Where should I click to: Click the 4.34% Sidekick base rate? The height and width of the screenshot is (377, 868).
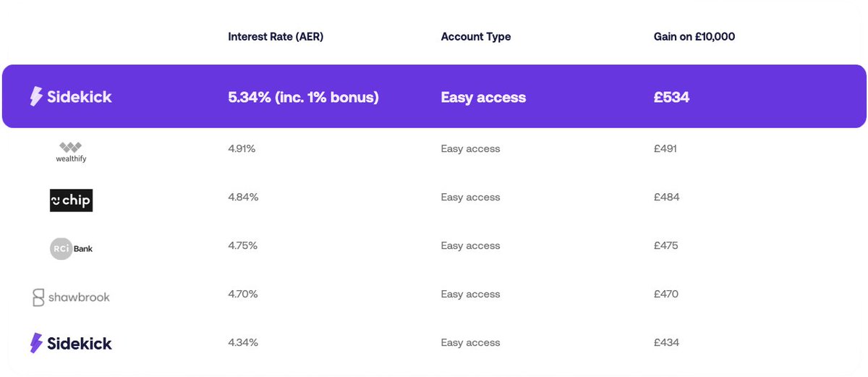pyautogui.click(x=242, y=342)
